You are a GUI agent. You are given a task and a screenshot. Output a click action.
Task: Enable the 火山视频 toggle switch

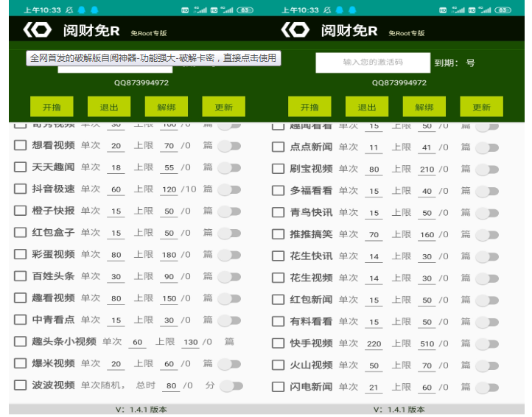coord(487,365)
